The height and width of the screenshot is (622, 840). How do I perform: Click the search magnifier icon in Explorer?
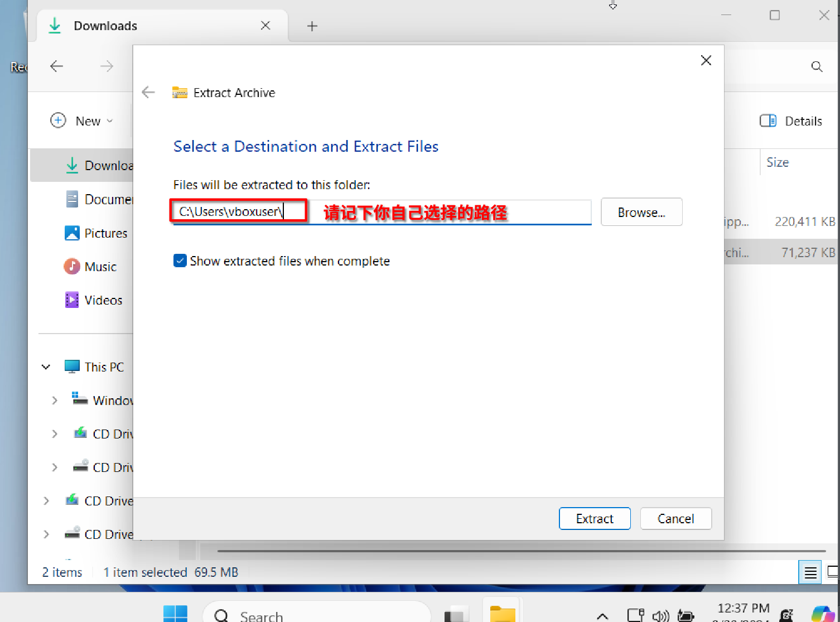[x=817, y=67]
